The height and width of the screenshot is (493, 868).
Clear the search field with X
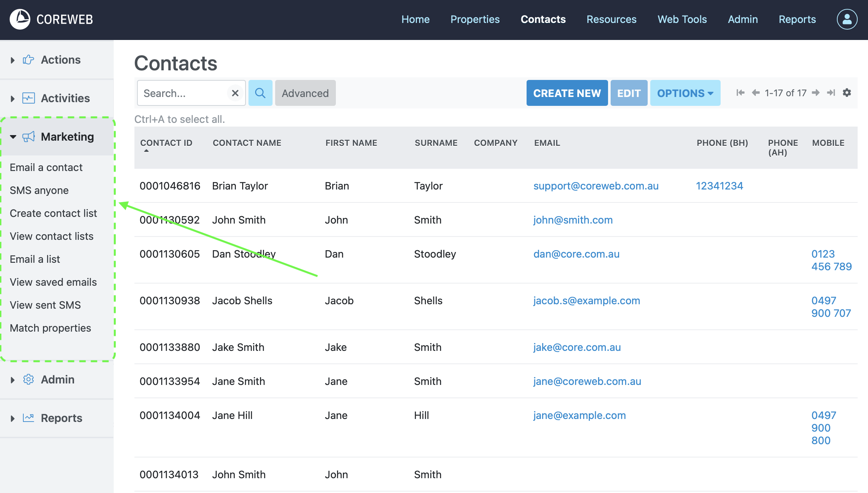point(235,93)
